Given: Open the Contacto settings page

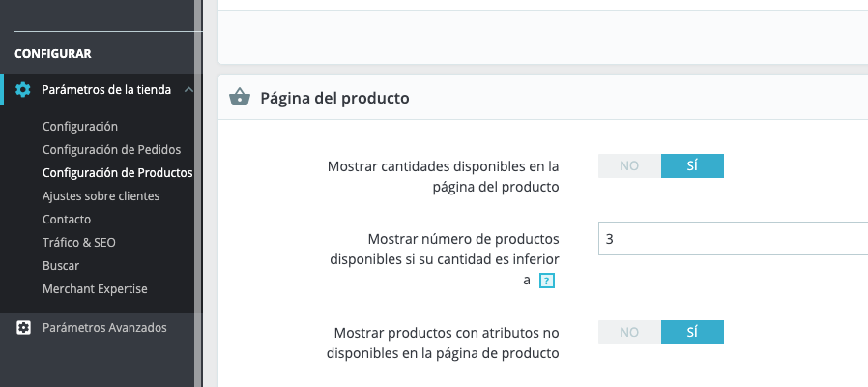Looking at the screenshot, I should [67, 219].
